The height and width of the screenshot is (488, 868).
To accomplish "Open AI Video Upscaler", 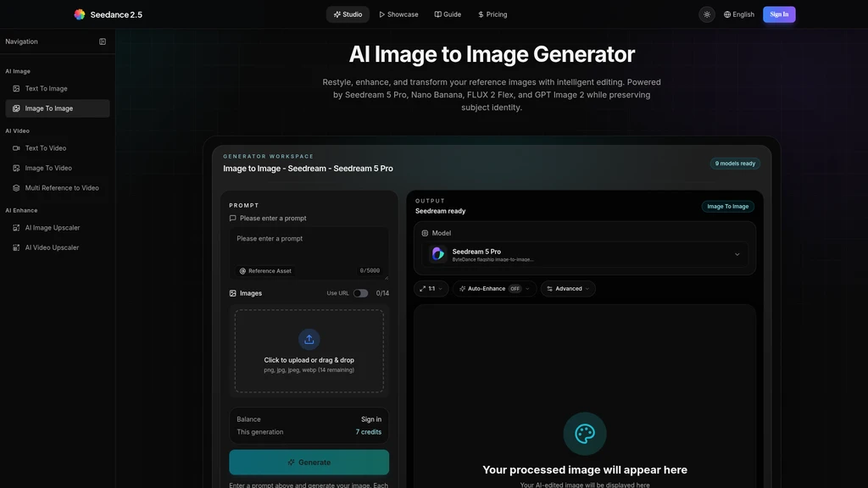I will [x=58, y=248].
